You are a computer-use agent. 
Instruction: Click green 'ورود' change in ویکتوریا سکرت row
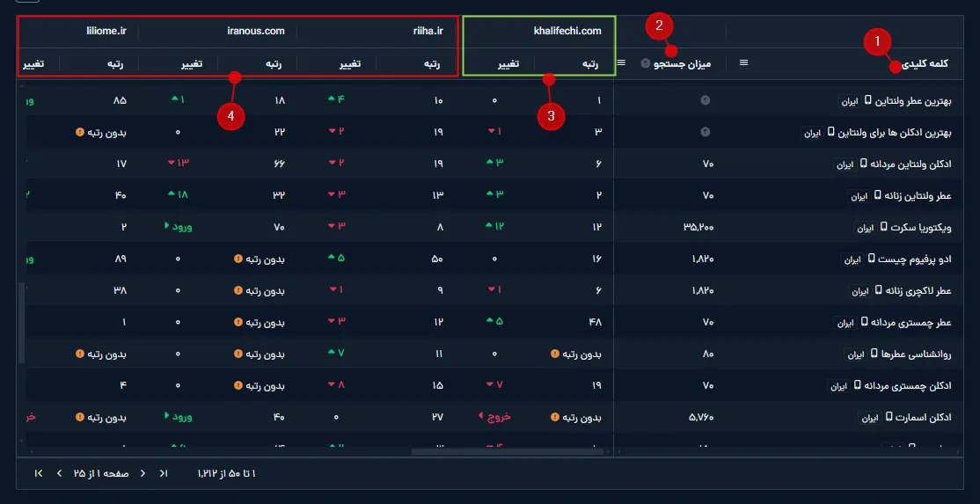178,227
